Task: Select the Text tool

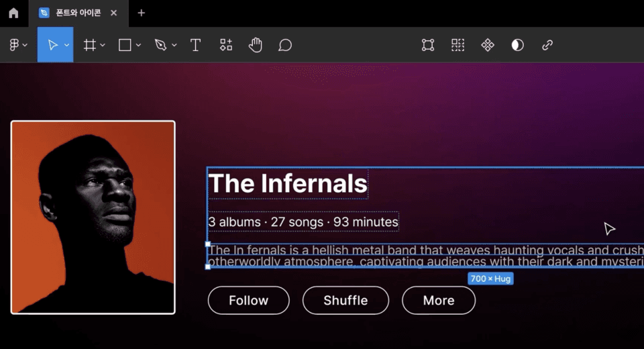Action: coord(195,45)
